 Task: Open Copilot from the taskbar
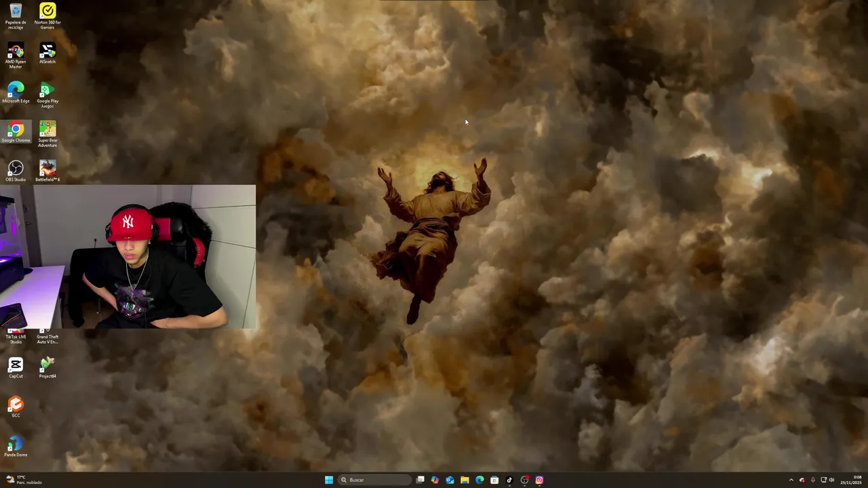pyautogui.click(x=435, y=480)
